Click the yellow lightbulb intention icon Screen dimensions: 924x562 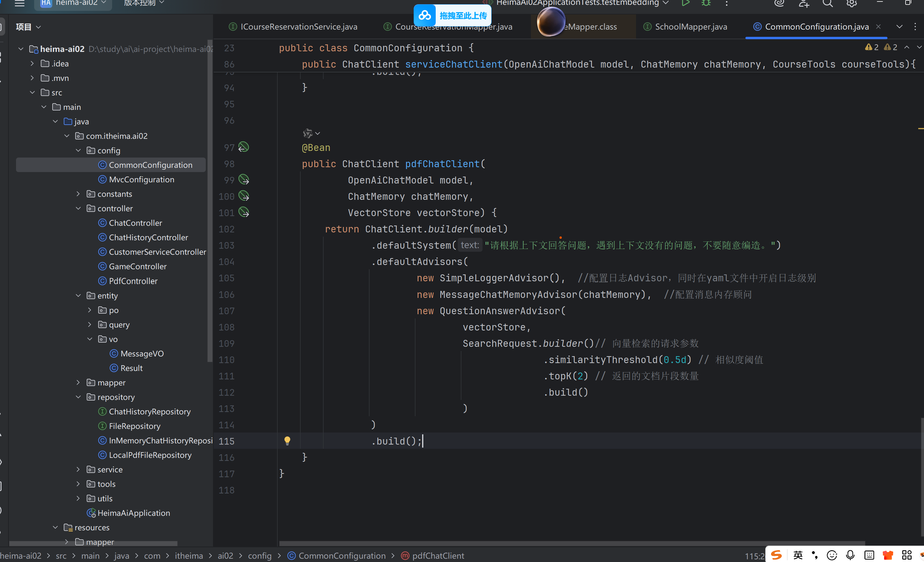click(x=287, y=441)
